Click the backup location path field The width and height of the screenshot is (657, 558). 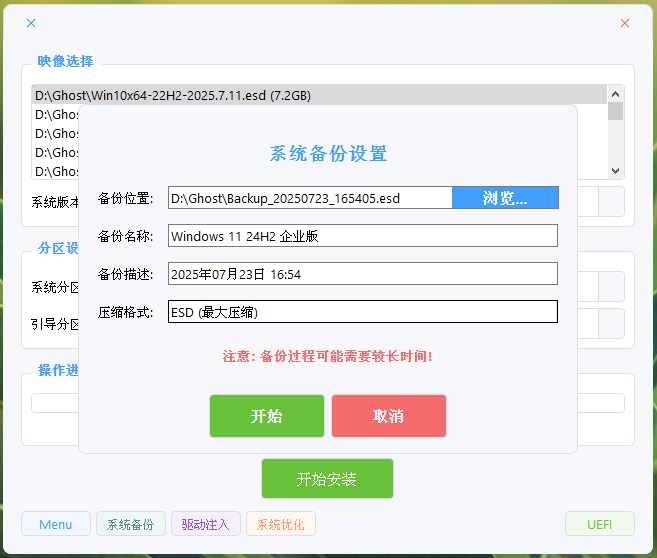tap(310, 198)
